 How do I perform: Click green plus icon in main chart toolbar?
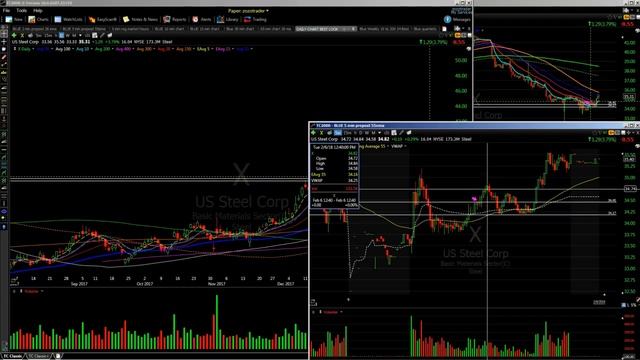[x=13, y=36]
